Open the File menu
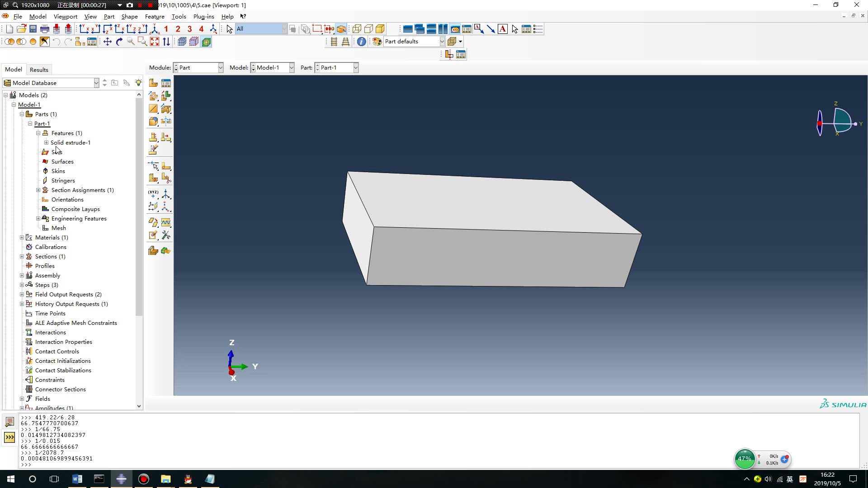This screenshot has height=488, width=868. (18, 16)
